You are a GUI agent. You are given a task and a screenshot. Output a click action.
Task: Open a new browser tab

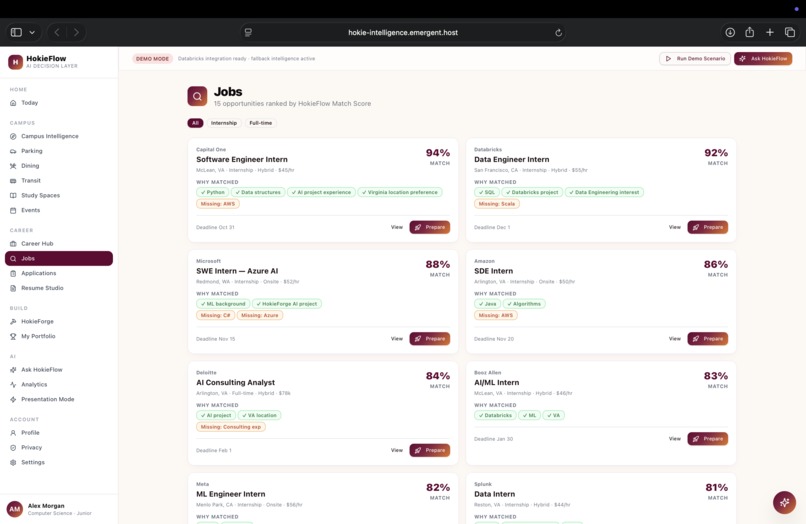[770, 32]
